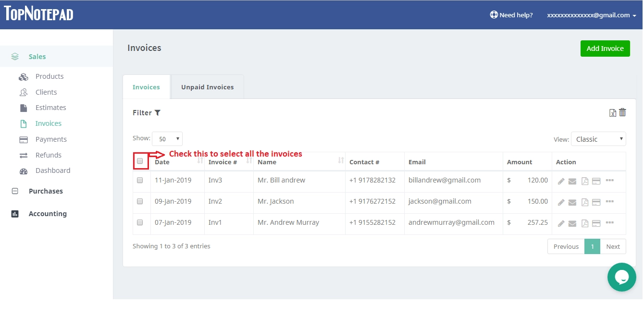Delete selected invoices with trash icon
Image resolution: width=644 pixels, height=317 pixels.
(622, 112)
